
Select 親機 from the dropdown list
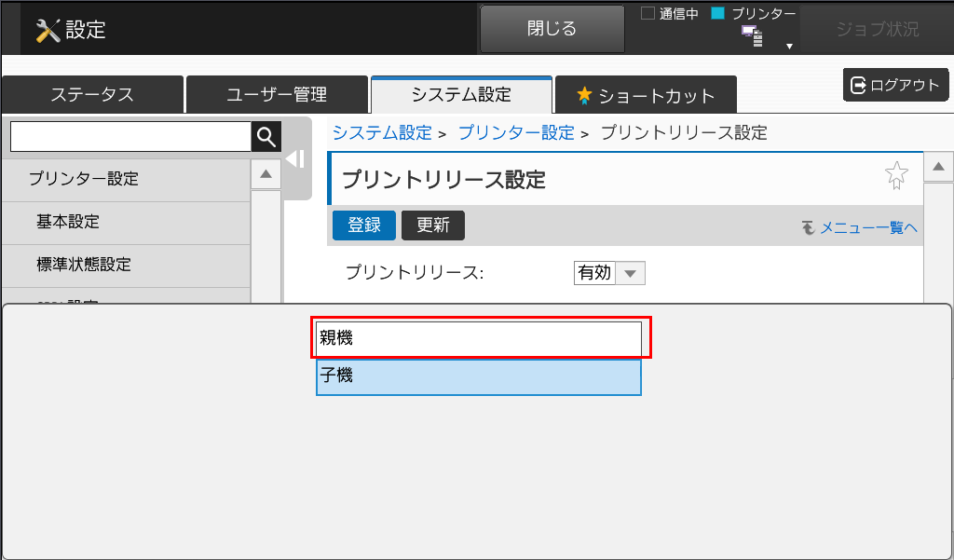pos(479,338)
